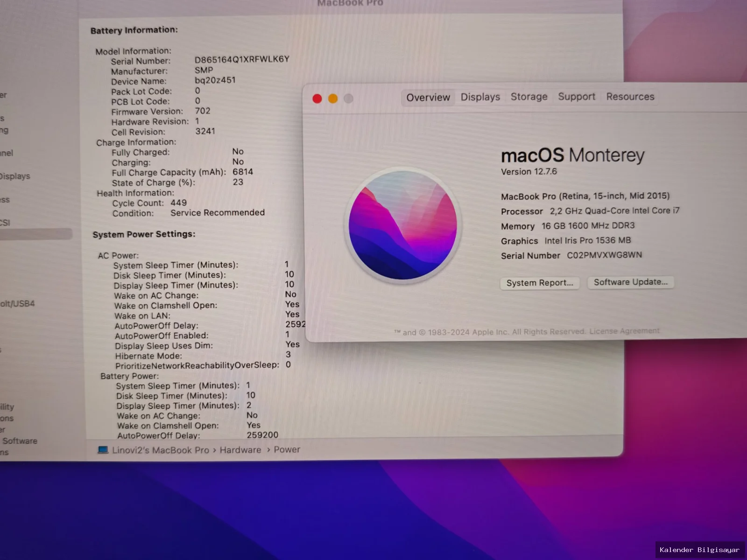The image size is (747, 560).
Task: Click the State of Charge value 23
Action: click(238, 182)
